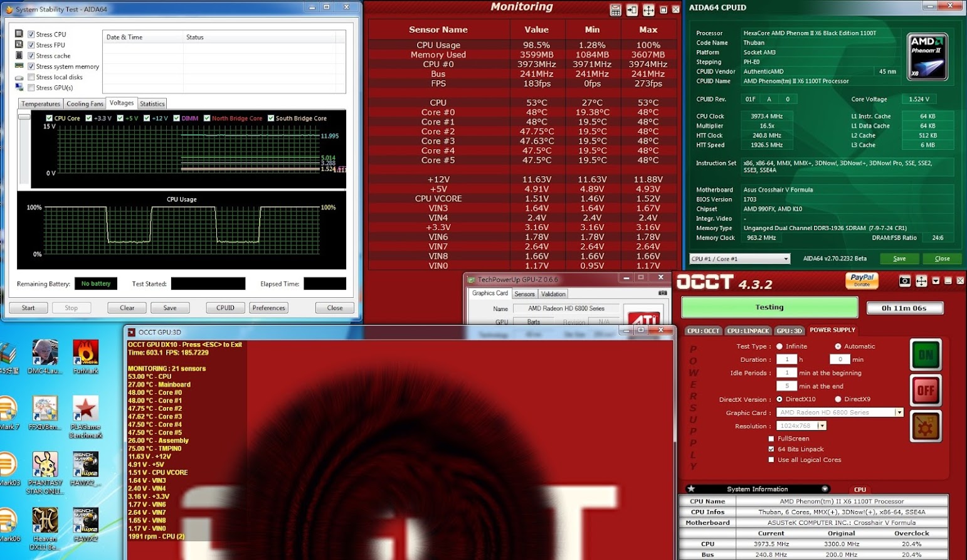967x560 pixels.
Task: Click the OCCT test settings gear icon
Action: point(926,426)
